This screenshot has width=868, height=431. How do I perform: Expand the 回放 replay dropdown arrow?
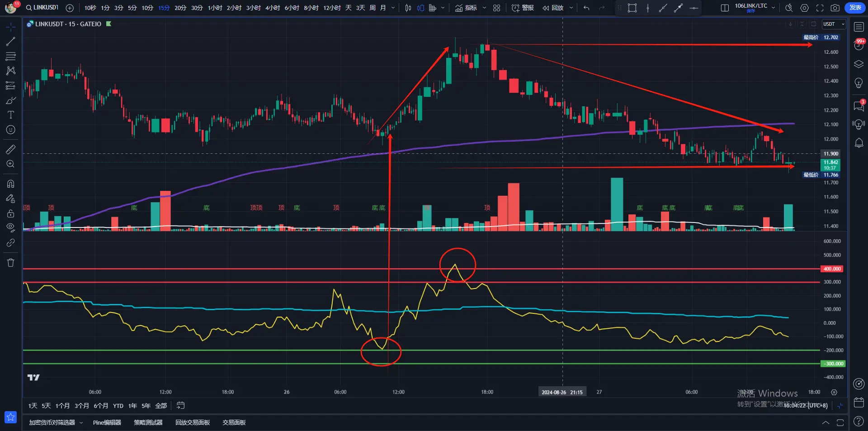(571, 8)
